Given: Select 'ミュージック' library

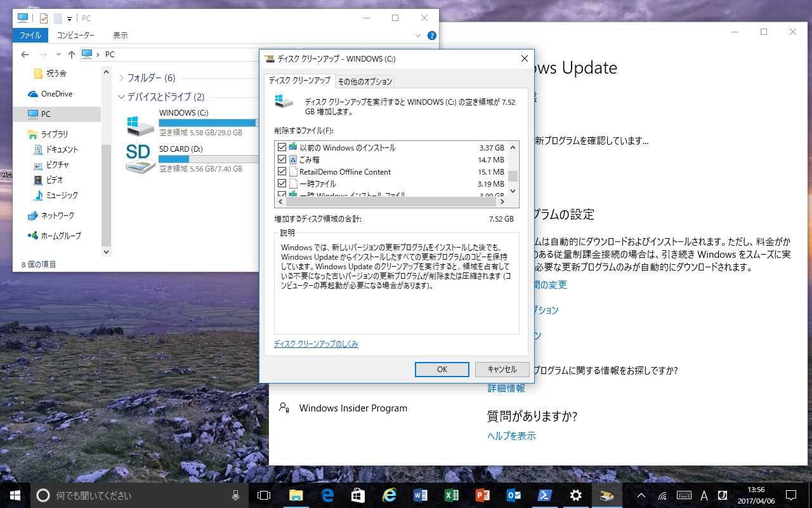Looking at the screenshot, I should click(62, 196).
